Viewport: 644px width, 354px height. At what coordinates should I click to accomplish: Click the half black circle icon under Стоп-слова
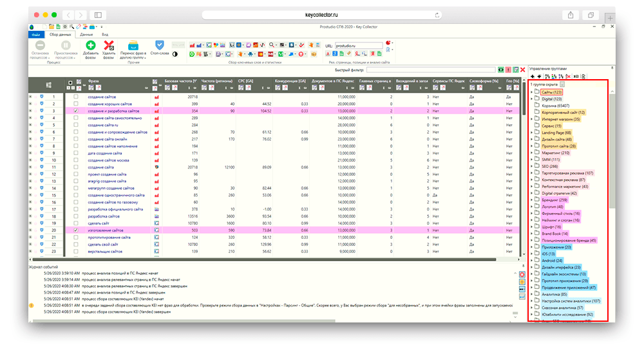click(175, 54)
